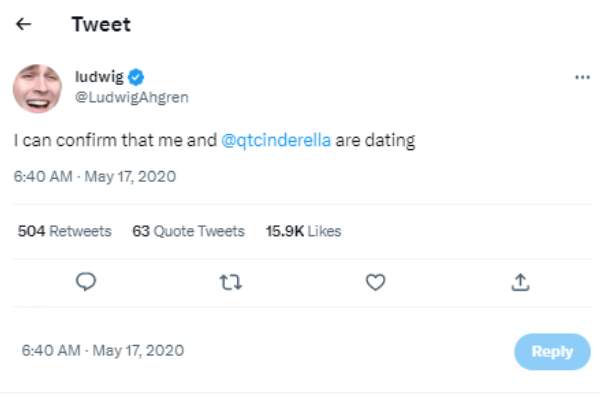This screenshot has width=600, height=400.
Task: Click the blue verified badge
Action: [x=139, y=78]
